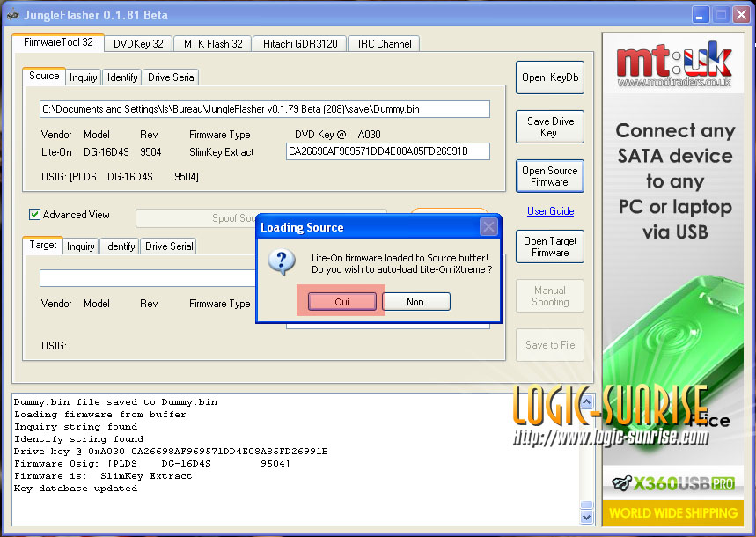The width and height of the screenshot is (756, 537).
Task: Click 'Key database updated' log line
Action: coord(76,489)
